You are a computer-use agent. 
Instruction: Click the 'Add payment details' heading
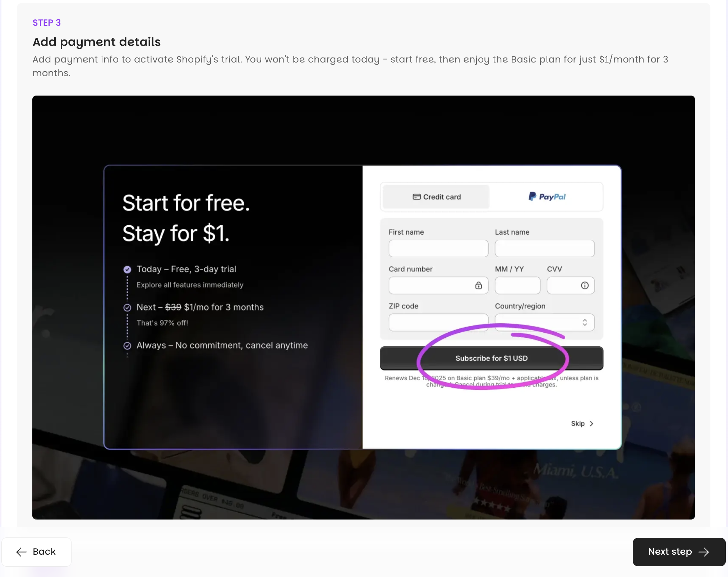97,42
